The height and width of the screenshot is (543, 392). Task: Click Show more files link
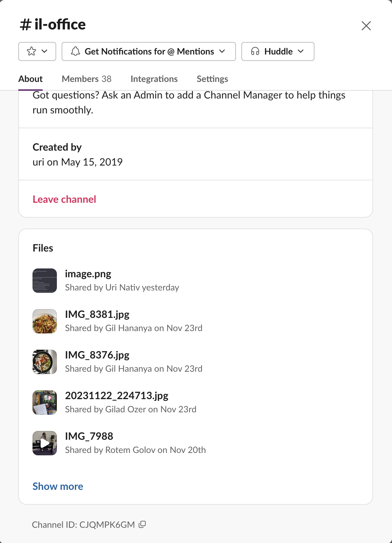(x=58, y=486)
